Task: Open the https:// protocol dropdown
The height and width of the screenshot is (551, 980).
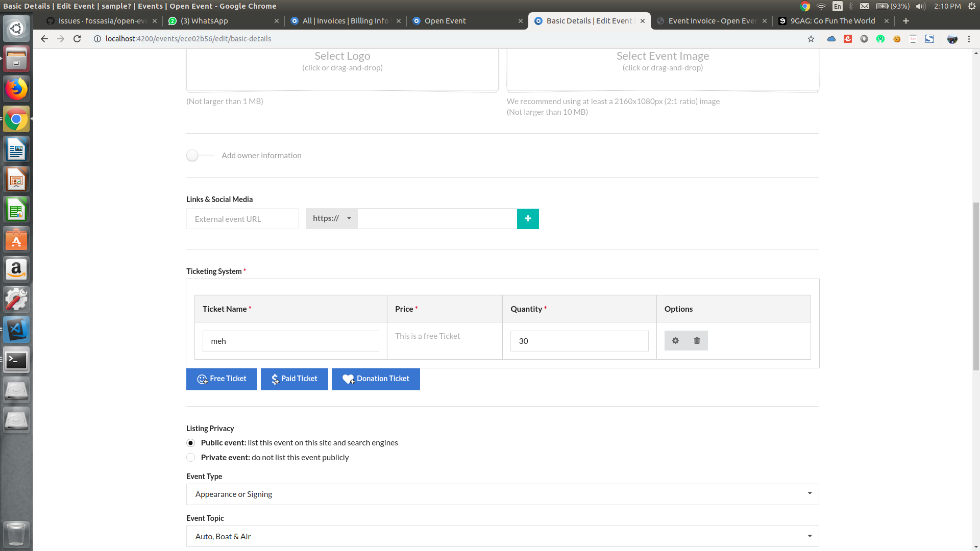Action: 332,218
